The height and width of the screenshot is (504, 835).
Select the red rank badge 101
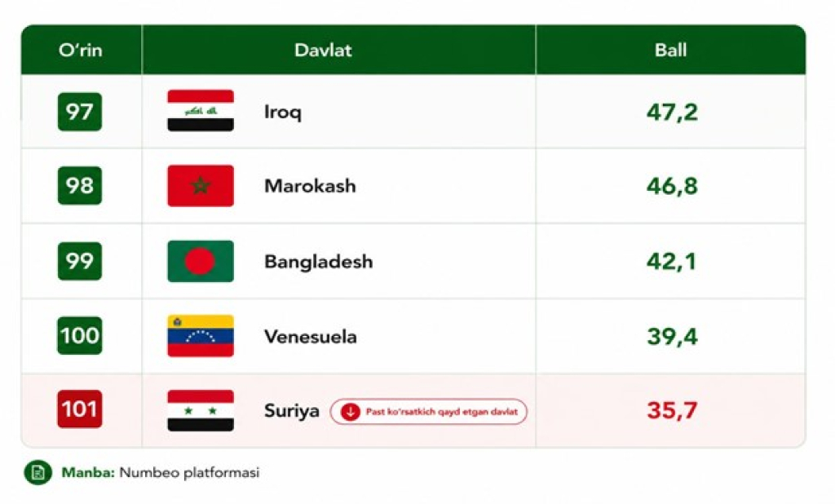click(80, 409)
